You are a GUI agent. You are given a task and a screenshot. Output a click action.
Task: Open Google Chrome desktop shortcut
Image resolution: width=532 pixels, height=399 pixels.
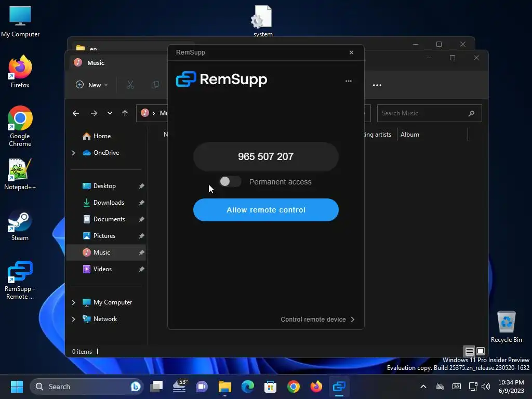tap(20, 126)
